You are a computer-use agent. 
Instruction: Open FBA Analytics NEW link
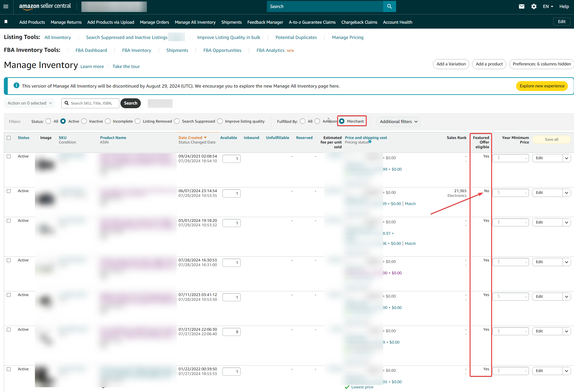(275, 50)
